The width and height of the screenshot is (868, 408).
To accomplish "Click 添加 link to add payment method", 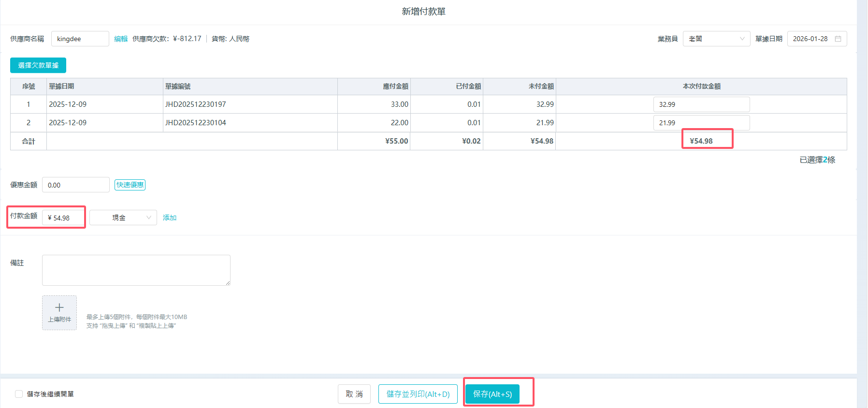I will [x=170, y=218].
